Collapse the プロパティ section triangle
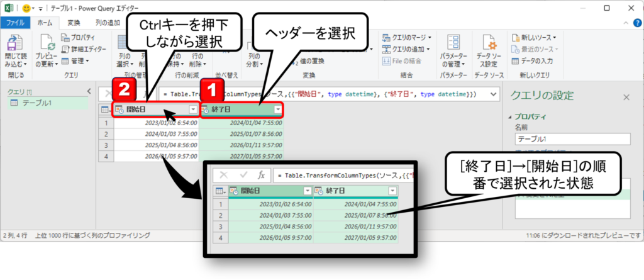 [x=510, y=117]
